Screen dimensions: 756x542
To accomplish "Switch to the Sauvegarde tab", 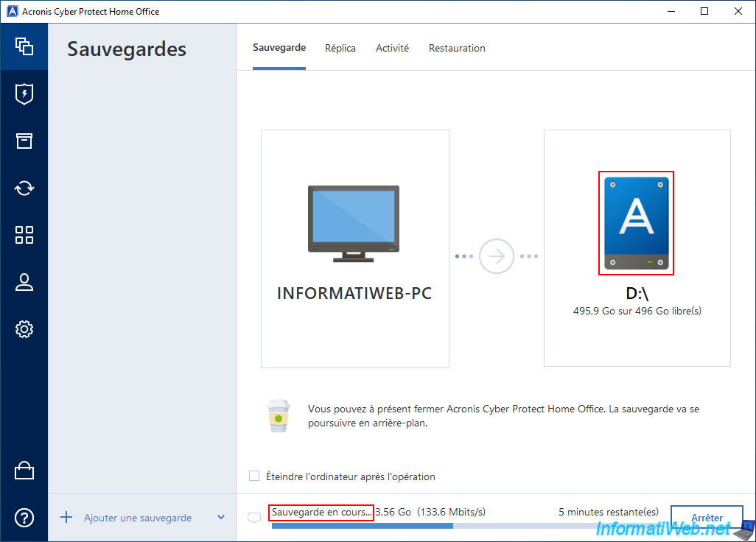I will click(279, 48).
